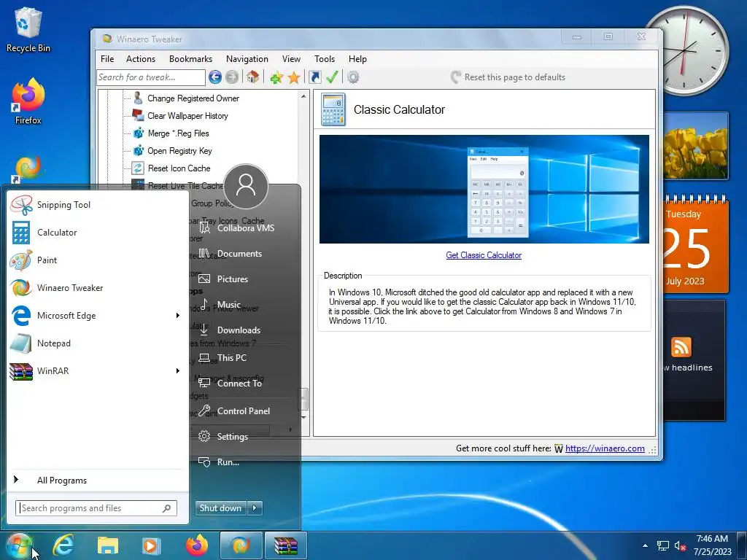Screen dimensions: 747x560
Task: Open the Recycle Bin desktop icon
Action: 28,29
